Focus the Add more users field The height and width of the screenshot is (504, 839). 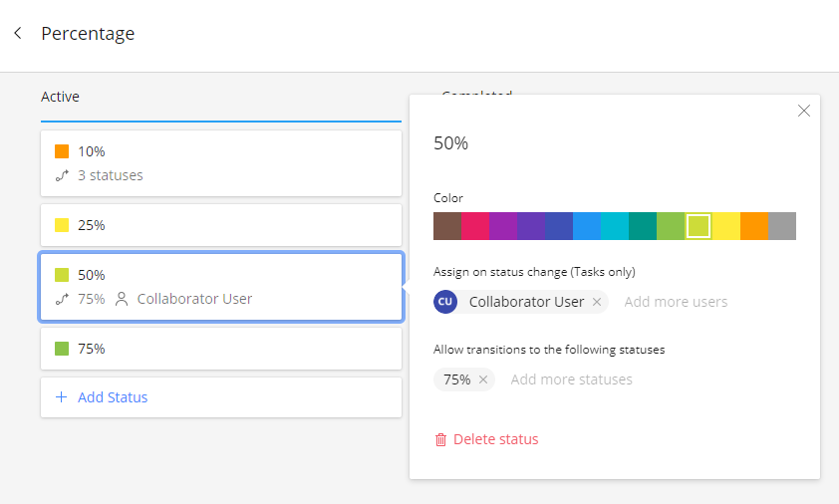coord(676,302)
